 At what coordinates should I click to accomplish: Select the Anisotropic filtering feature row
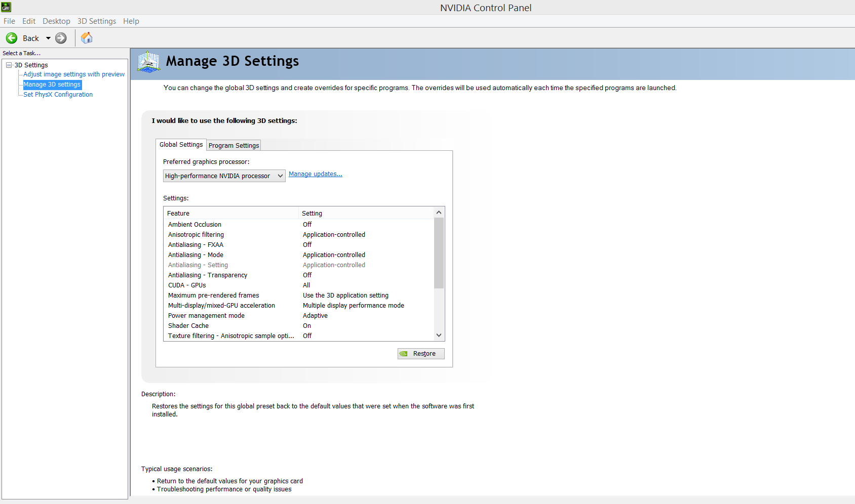(x=299, y=235)
